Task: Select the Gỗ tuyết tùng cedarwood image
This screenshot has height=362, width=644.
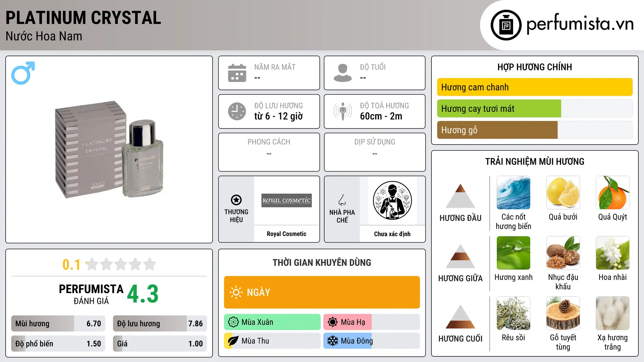Action: point(563,313)
